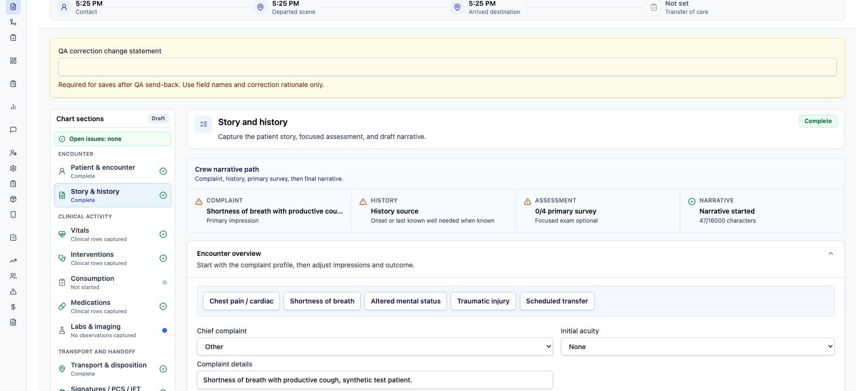The width and height of the screenshot is (868, 391).
Task: Open the bar chart icon in sidebar
Action: (x=13, y=107)
